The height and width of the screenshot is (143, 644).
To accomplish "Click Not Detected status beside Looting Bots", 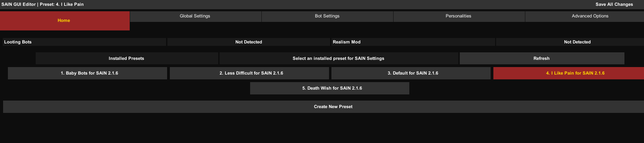I will point(249,42).
